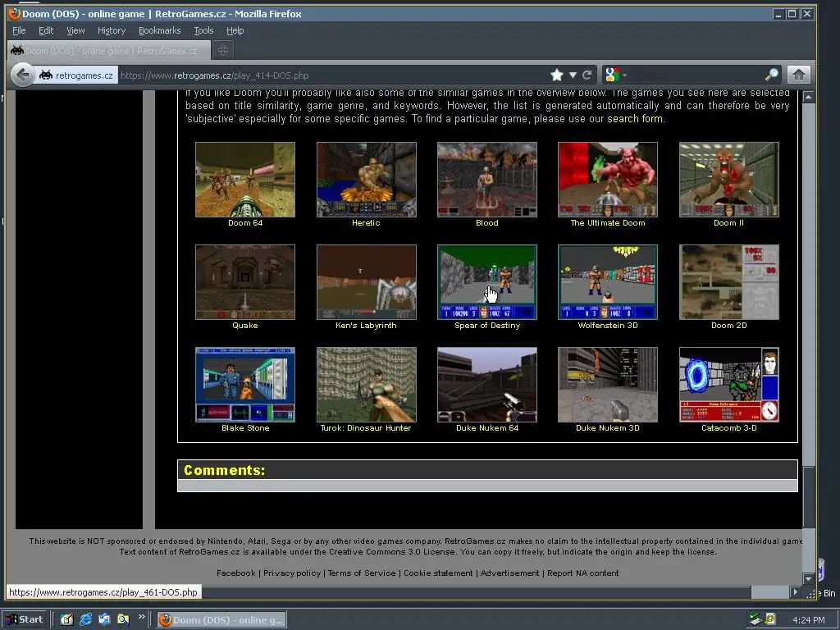Open the Heretic game thumbnail
840x630 pixels.
tap(366, 180)
